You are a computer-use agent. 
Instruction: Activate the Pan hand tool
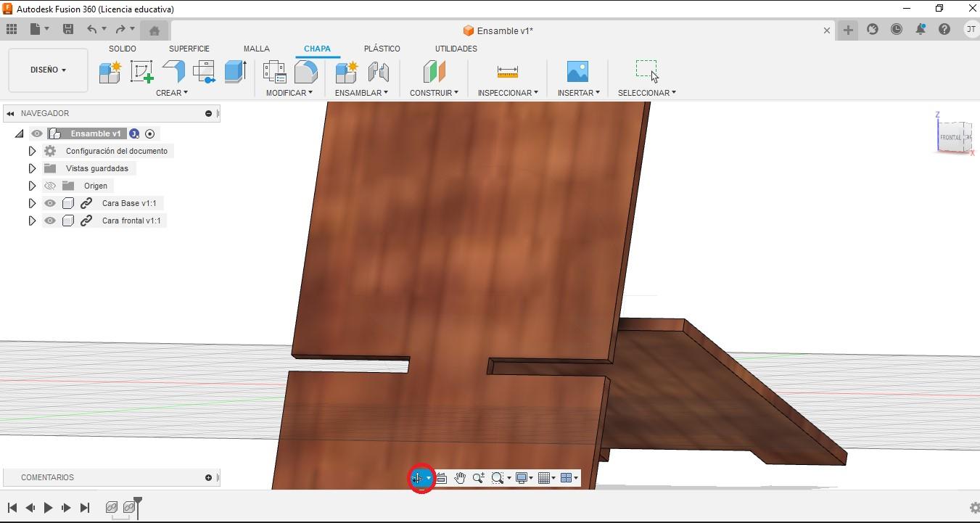pos(460,477)
